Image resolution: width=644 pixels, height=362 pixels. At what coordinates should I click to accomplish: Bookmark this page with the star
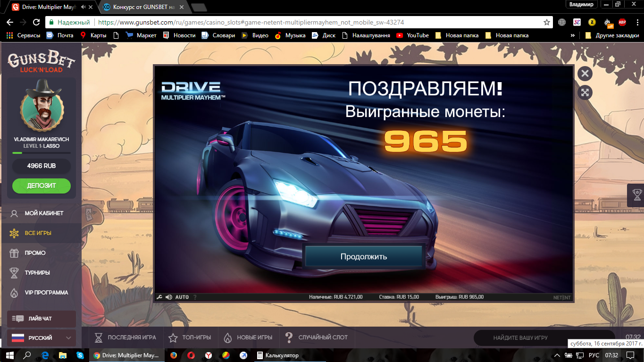pos(547,22)
